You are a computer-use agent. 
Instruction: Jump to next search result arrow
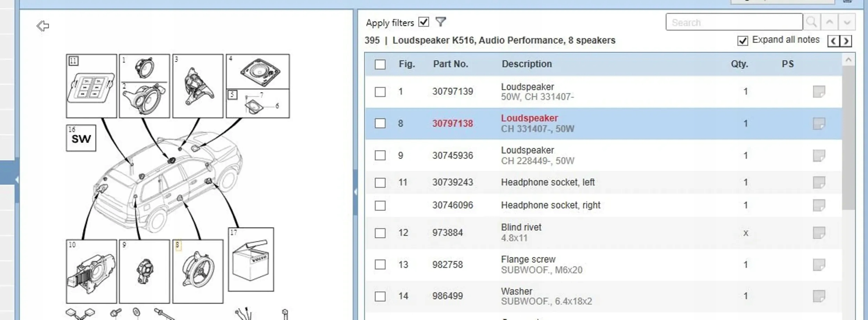pos(847,22)
